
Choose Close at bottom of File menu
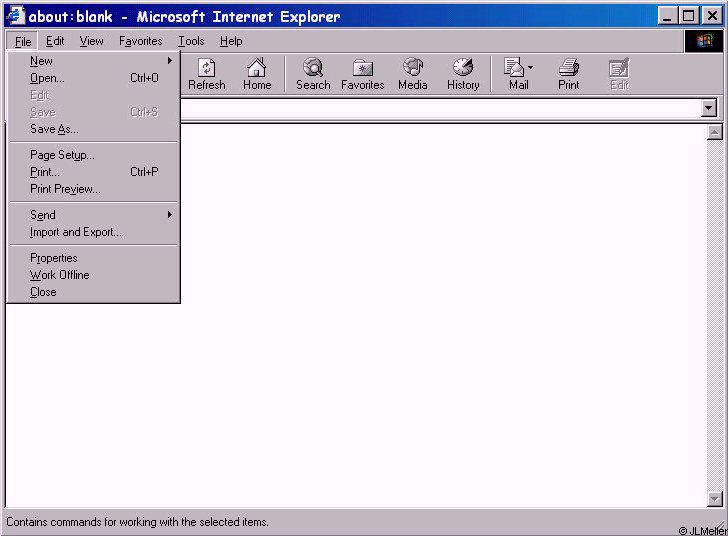tap(94, 292)
